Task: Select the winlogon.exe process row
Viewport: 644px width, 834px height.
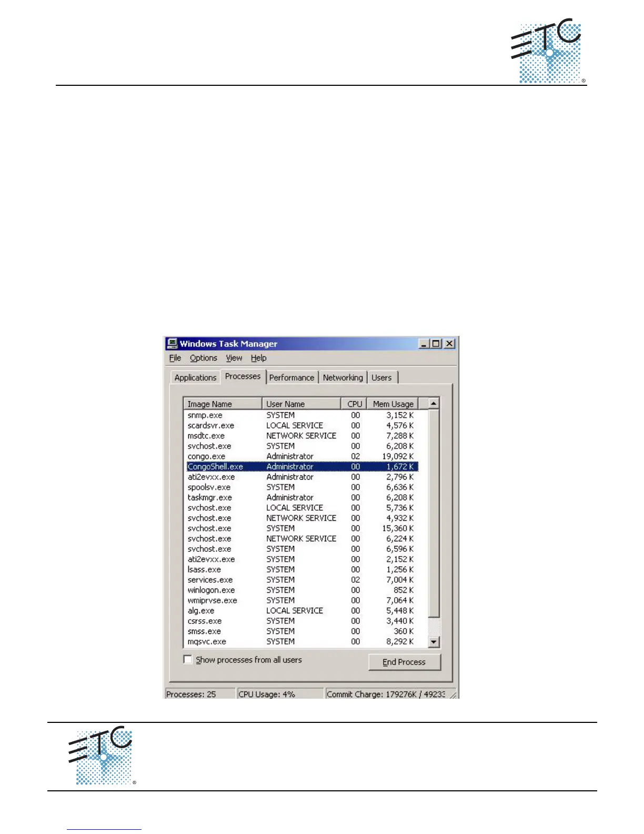Action: (301, 590)
